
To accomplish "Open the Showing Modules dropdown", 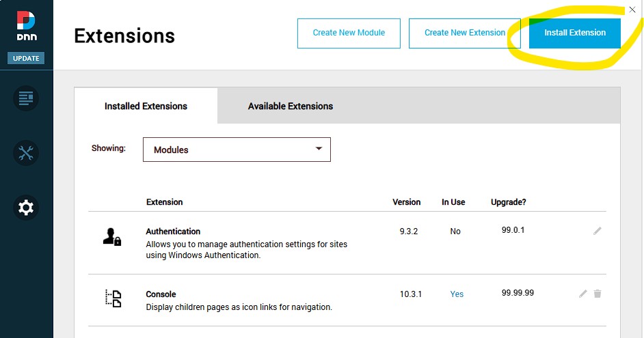I will point(237,150).
